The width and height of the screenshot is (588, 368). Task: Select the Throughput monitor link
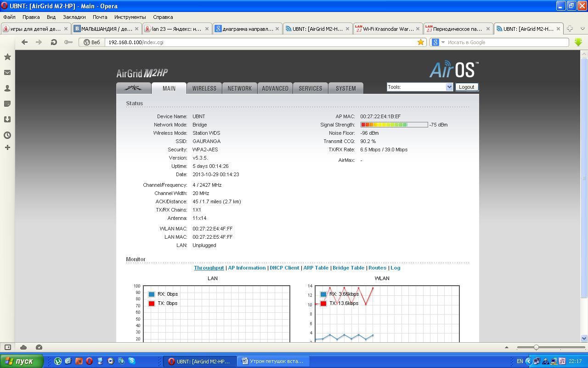click(x=209, y=268)
